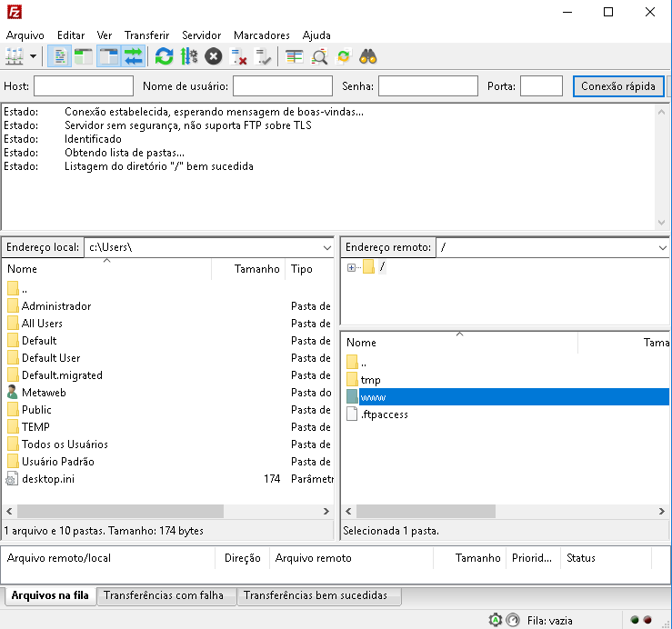Click the reconnect to last server icon
The width and height of the screenshot is (672, 629).
coord(264,56)
